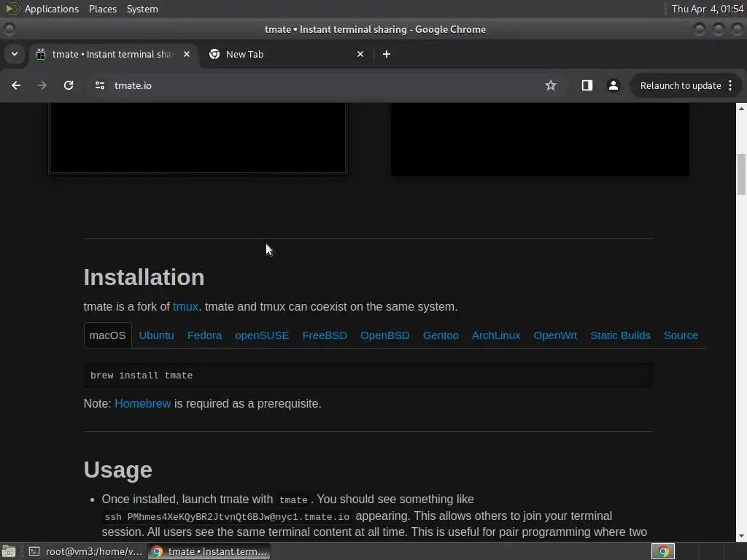The height and width of the screenshot is (560, 747).
Task: Select the Ubuntu installation tab
Action: point(156,335)
